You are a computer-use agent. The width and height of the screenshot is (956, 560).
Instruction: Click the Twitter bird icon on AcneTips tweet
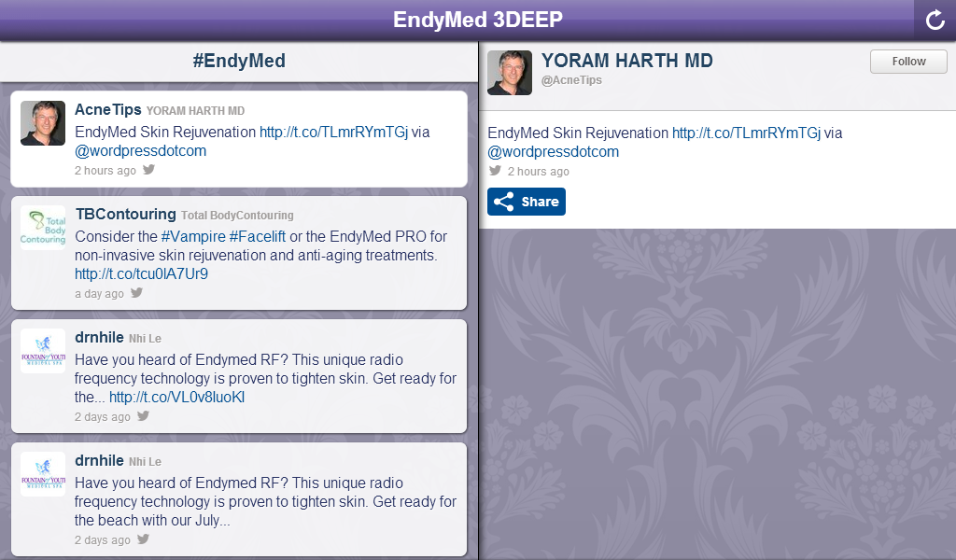click(148, 170)
